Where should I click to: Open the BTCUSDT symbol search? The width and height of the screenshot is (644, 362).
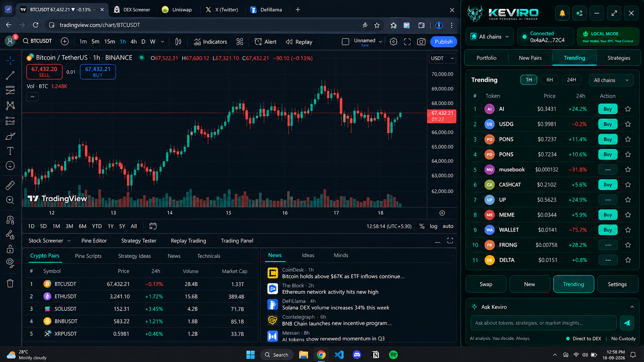[37, 41]
